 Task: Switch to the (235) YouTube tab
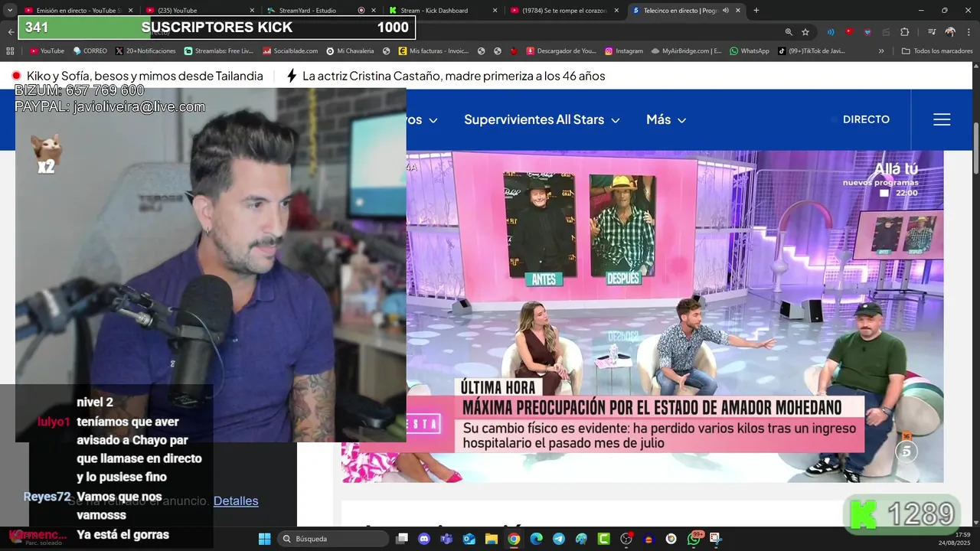click(x=199, y=10)
